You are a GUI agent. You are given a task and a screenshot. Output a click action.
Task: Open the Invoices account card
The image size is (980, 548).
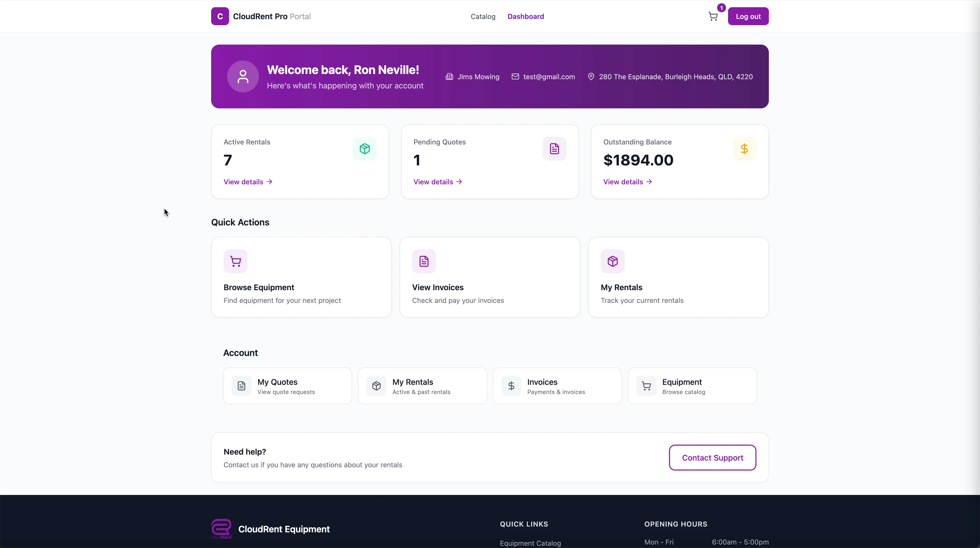(557, 386)
